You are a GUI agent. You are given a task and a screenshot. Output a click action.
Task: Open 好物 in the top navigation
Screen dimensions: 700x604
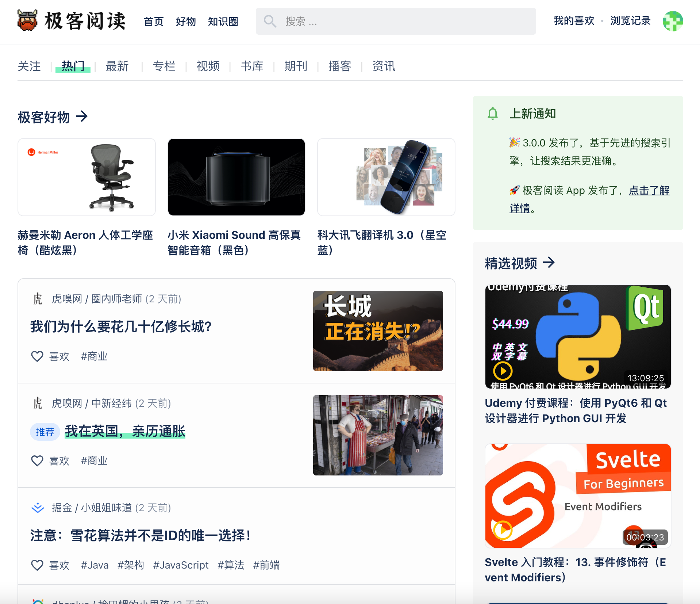[186, 22]
